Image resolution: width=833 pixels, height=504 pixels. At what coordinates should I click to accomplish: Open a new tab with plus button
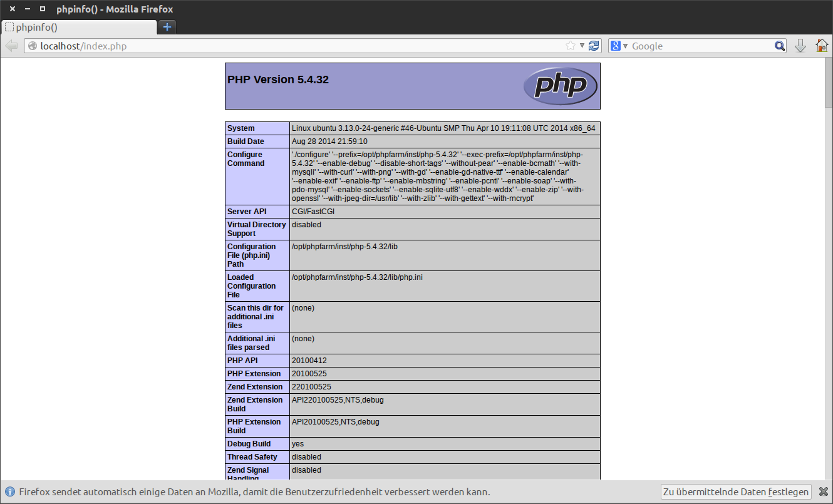click(167, 27)
